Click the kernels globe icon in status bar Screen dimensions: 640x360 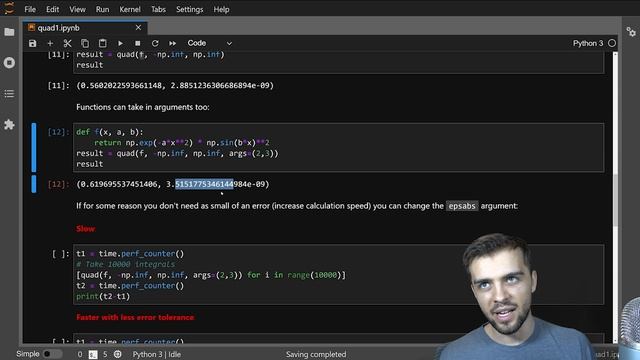118,354
